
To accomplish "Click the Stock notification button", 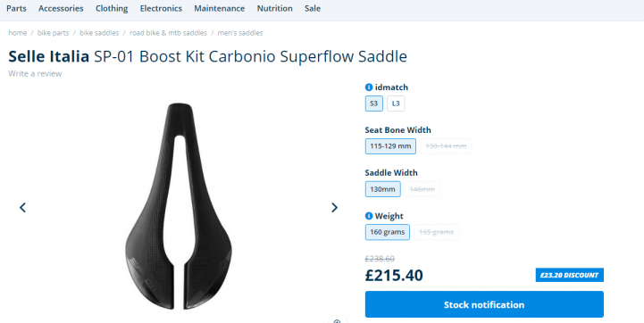I will 484,304.
